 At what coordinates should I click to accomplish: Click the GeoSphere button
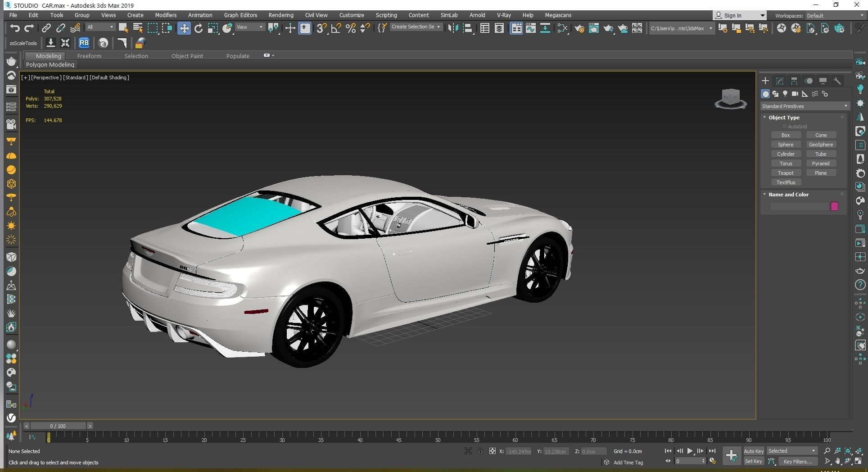[821, 145]
